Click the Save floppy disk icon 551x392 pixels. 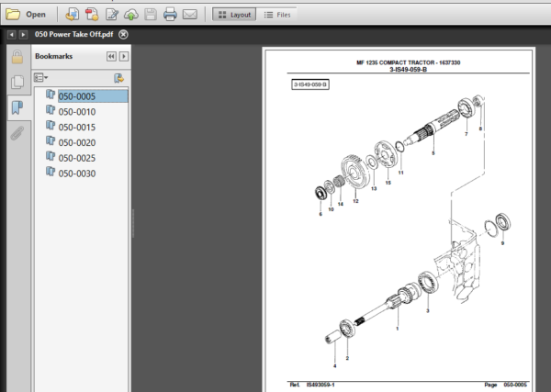[151, 15]
